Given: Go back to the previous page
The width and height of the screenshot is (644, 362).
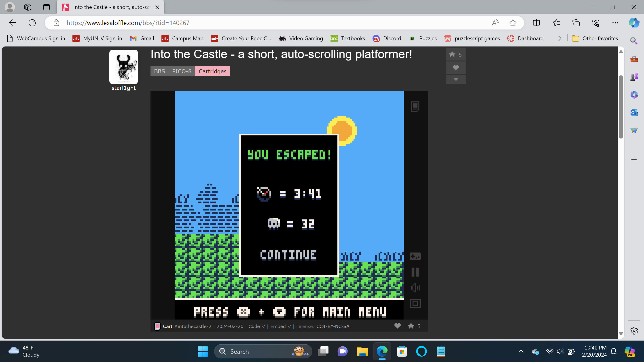Looking at the screenshot, I should [13, 23].
